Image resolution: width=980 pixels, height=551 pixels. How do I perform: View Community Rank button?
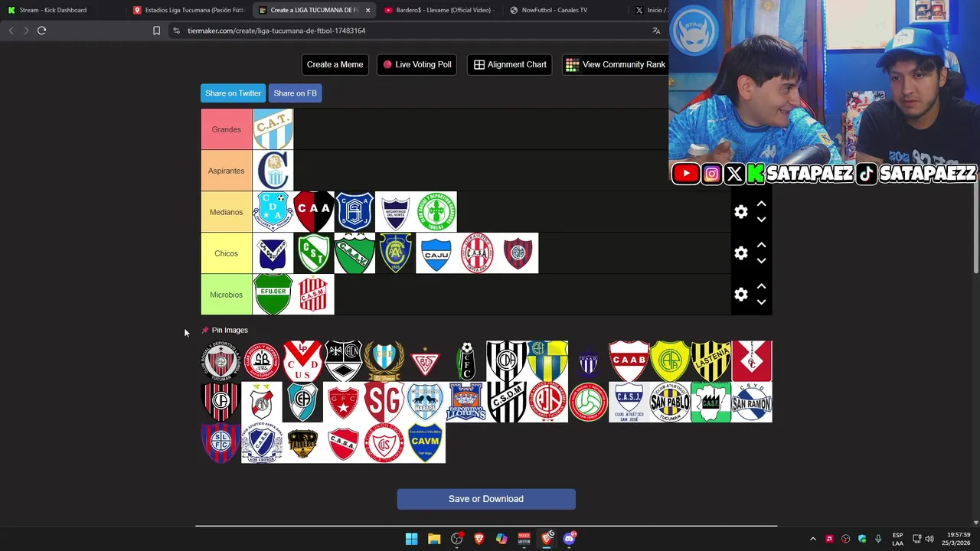(616, 64)
